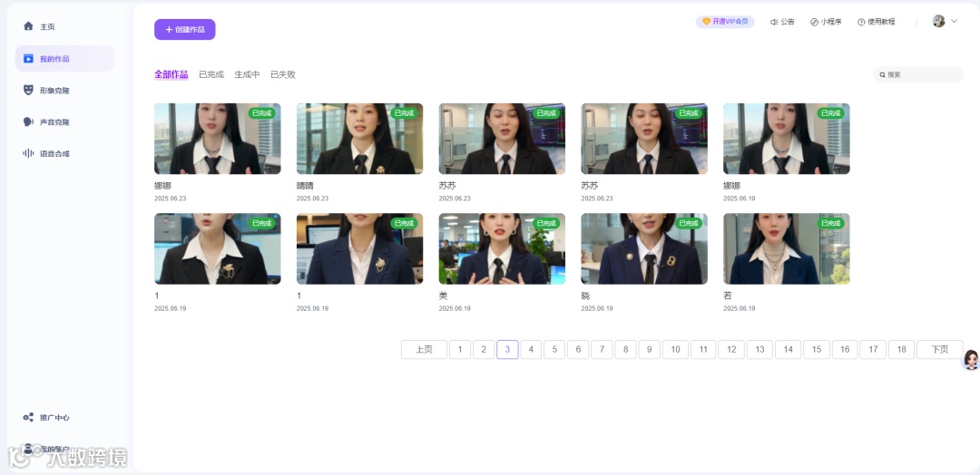980x475 pixels.
Task: Click the 已完成 badge on 若 card
Action: point(830,224)
